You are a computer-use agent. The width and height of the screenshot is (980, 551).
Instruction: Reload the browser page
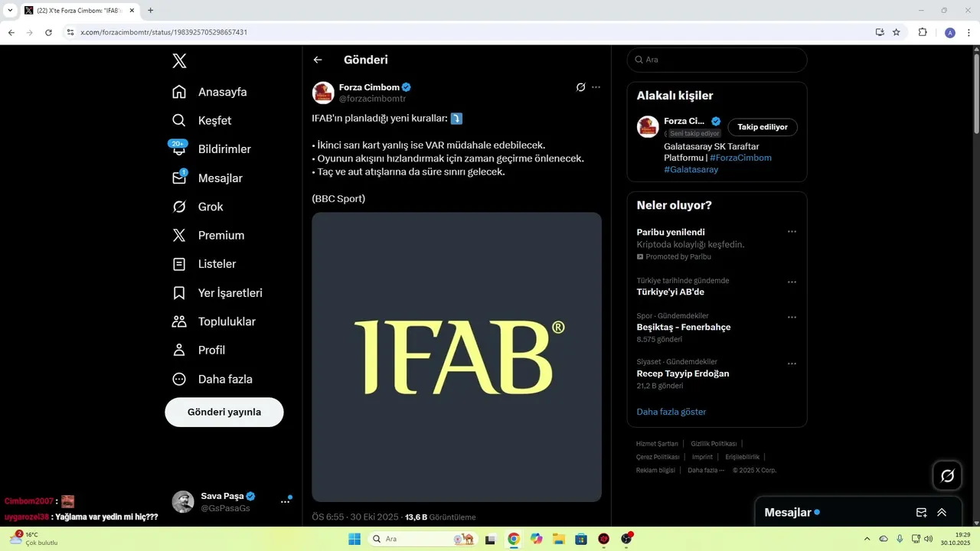click(48, 32)
